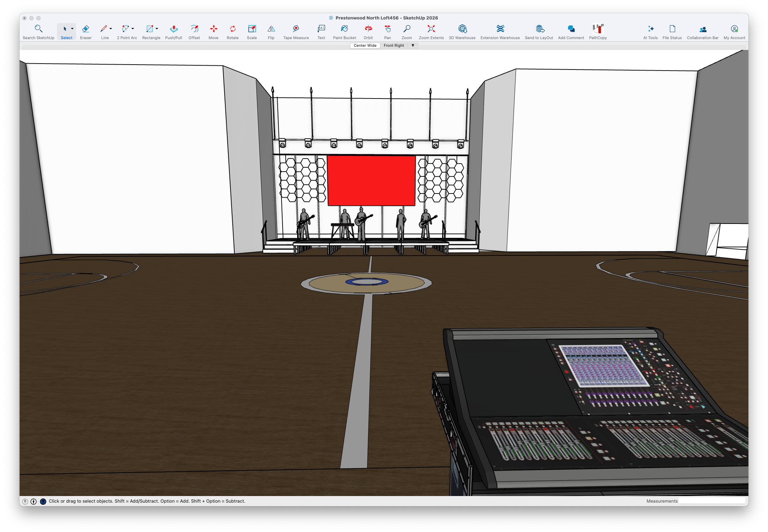768x532 pixels.
Task: Switch to the Center Wide scene tab
Action: (x=365, y=45)
